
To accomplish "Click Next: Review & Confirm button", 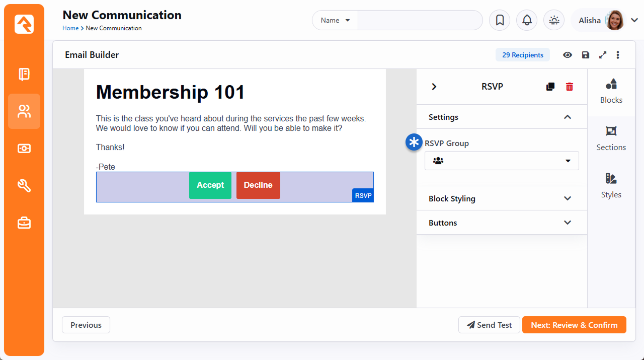I will click(574, 325).
